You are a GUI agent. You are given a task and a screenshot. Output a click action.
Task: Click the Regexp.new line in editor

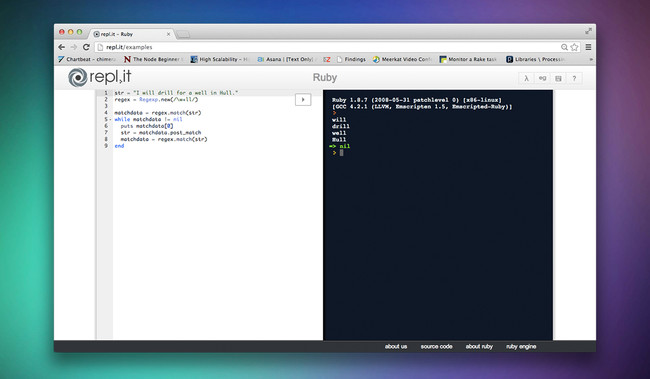[x=156, y=100]
